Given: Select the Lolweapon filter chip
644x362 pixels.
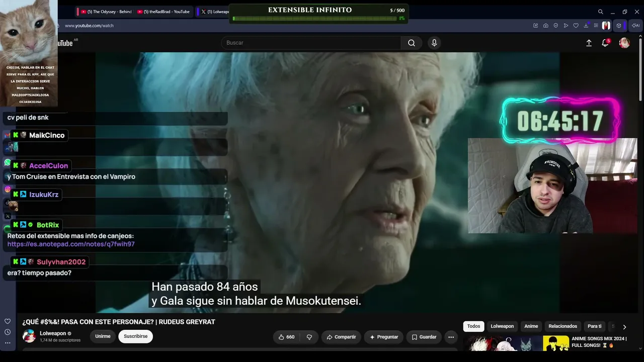Looking at the screenshot, I should (x=502, y=326).
